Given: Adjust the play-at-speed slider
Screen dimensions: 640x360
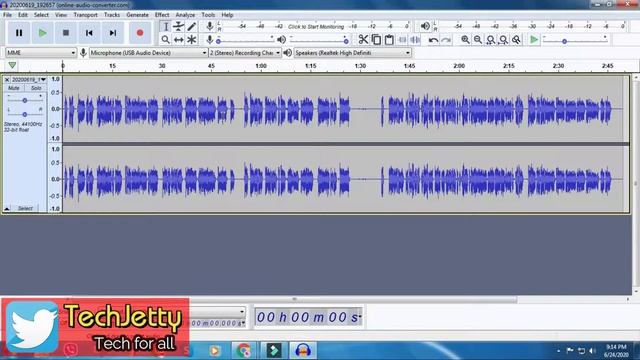Looking at the screenshot, I should click(x=575, y=41).
